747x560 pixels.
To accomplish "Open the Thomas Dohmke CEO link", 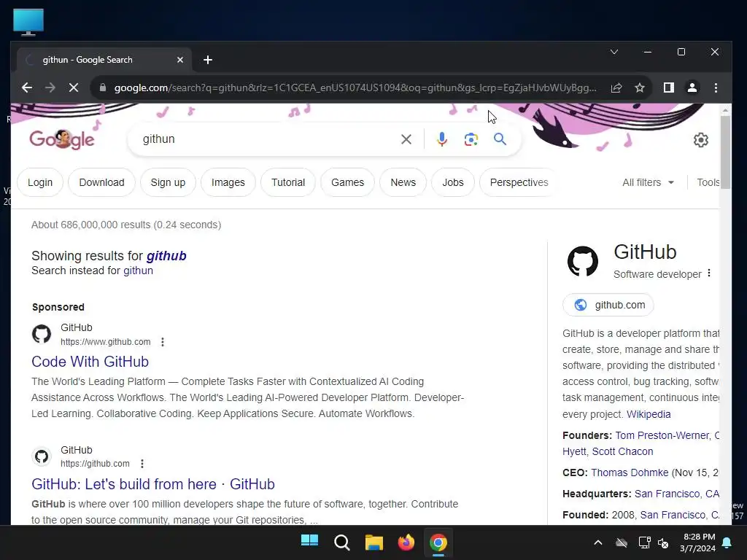I will [630, 472].
